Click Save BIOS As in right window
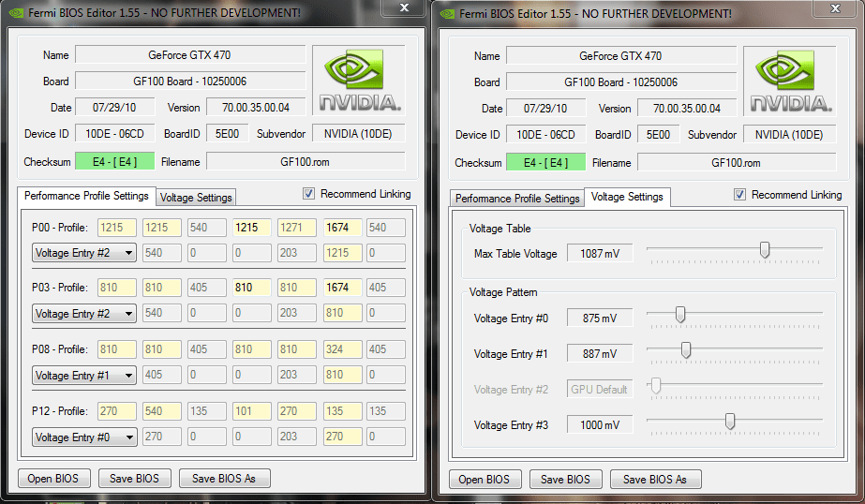The width and height of the screenshot is (865, 504). pyautogui.click(x=655, y=480)
